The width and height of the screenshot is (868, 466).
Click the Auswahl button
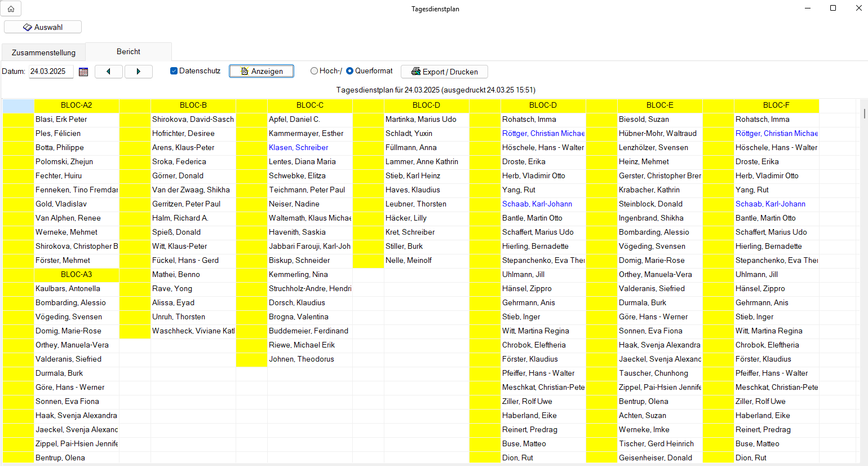point(43,27)
